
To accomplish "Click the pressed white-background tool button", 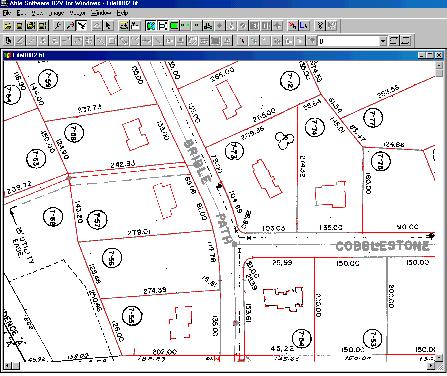I will [x=81, y=26].
